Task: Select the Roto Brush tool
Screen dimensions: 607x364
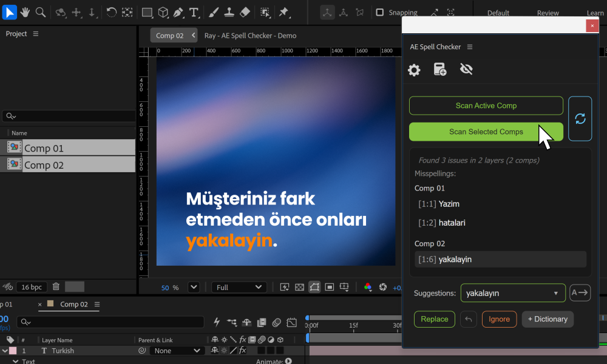Action: [265, 13]
